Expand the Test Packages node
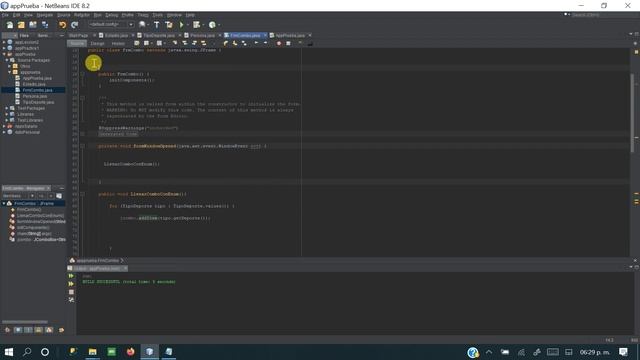640x360 pixels. tap(7, 108)
